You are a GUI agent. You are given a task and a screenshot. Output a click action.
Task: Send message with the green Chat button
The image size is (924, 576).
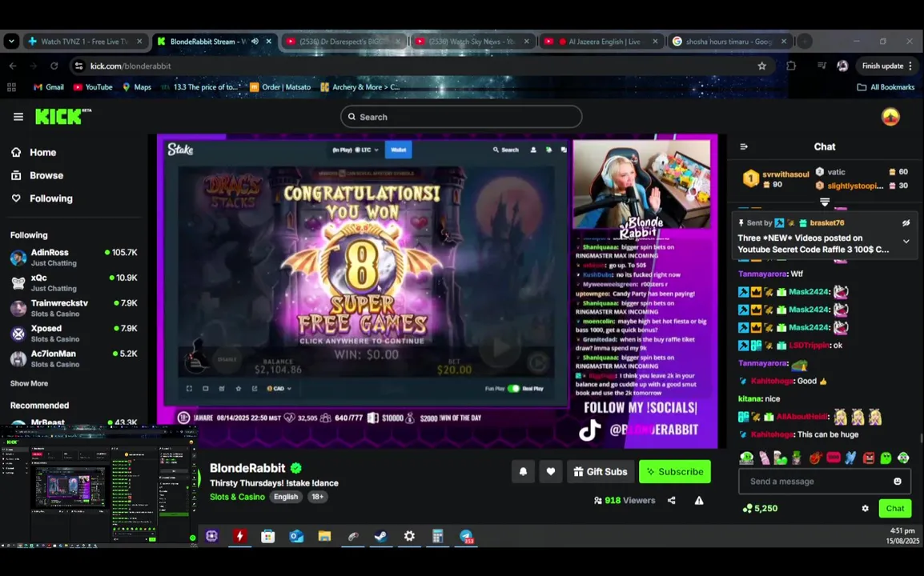pos(894,508)
